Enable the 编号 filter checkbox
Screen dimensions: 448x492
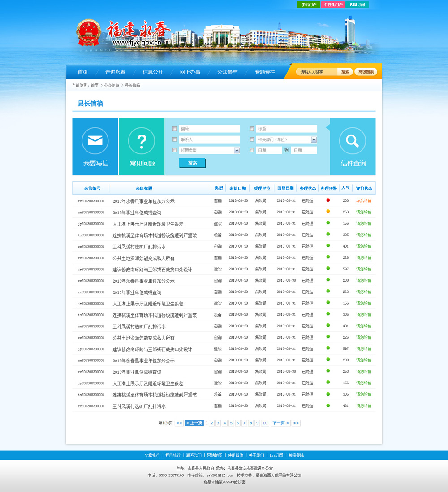coord(175,129)
